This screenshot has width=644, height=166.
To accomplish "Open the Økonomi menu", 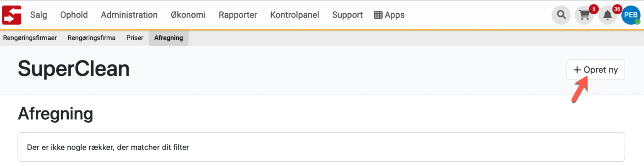I will (188, 15).
